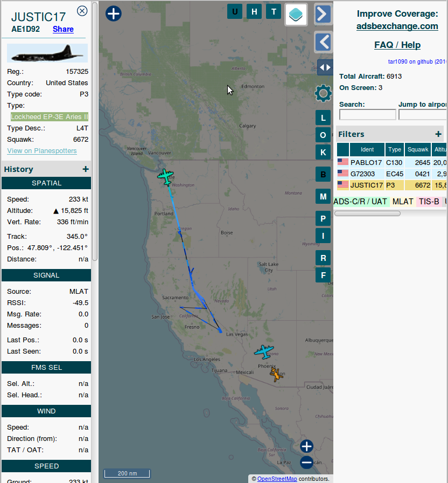
Task: Close the JUSTIC17 aircraft info panel
Action: tap(82, 11)
